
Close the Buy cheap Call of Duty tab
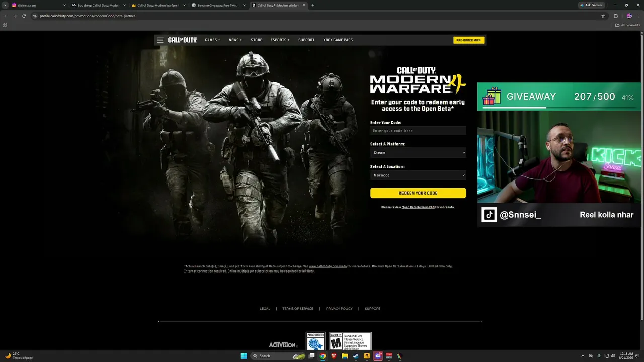point(124,5)
